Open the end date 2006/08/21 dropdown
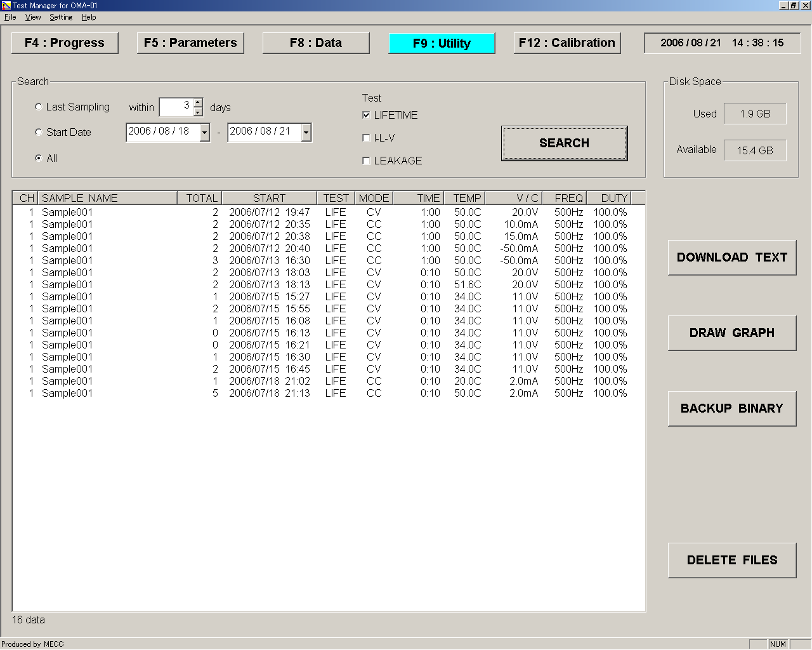The height and width of the screenshot is (650, 812). (x=306, y=133)
